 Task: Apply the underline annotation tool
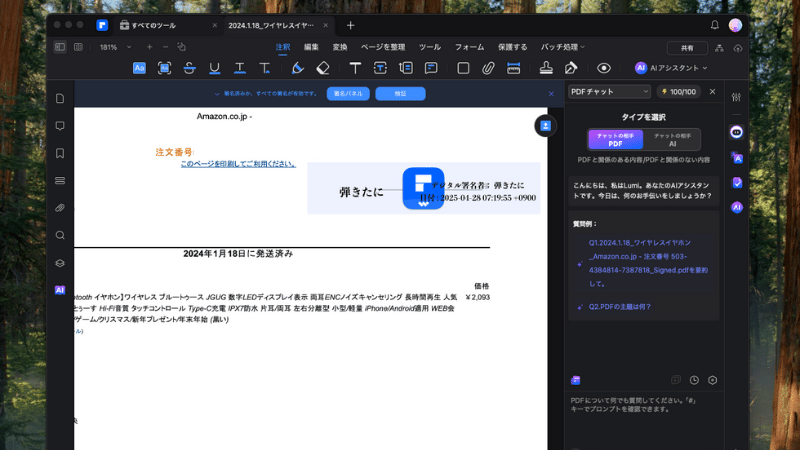(x=214, y=68)
